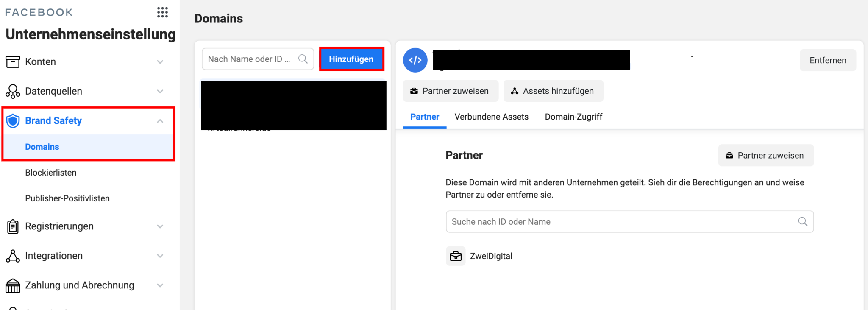This screenshot has width=868, height=310.
Task: Click the Brand Safety shield icon
Action: (x=13, y=121)
